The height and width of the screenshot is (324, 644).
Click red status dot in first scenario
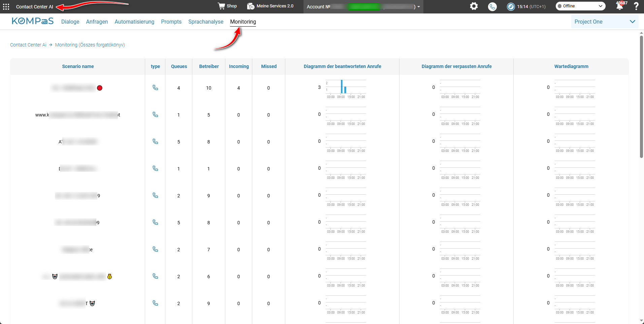click(100, 88)
